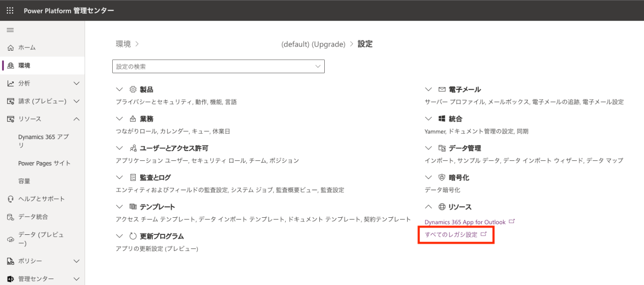Toggle the 業務 section chevron
This screenshot has height=285, width=644.
click(x=120, y=119)
